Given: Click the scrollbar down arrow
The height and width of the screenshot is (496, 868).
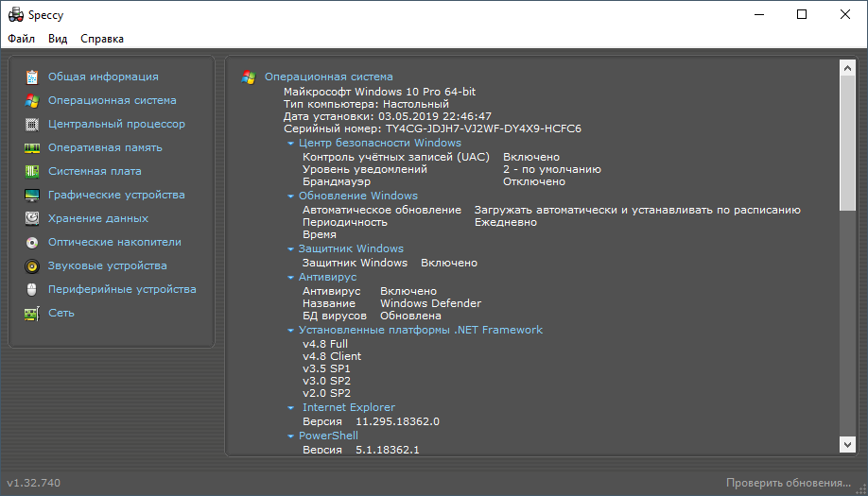Looking at the screenshot, I should [847, 445].
